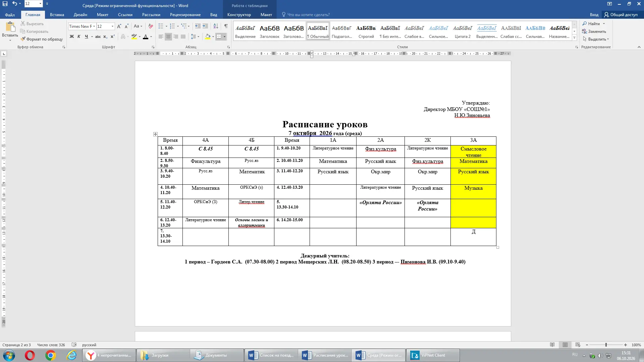This screenshot has width=644, height=362.
Task: Apply Subscript formatting
Action: [x=105, y=37]
